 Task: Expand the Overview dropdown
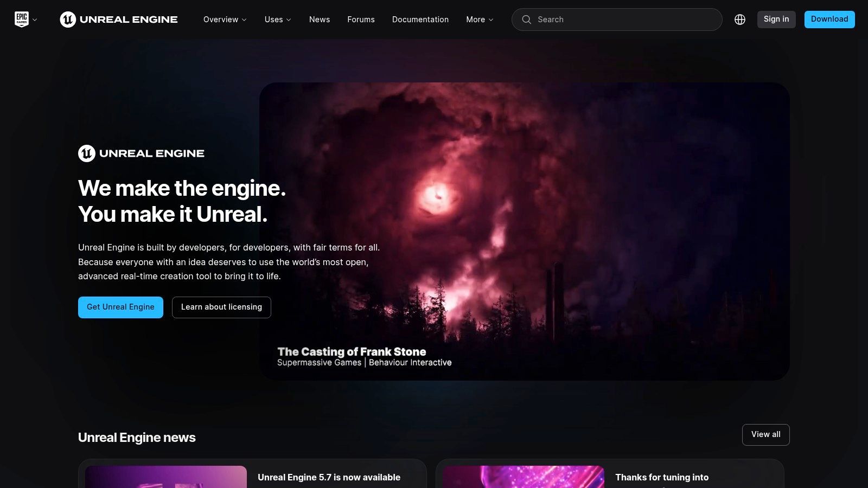tap(224, 20)
